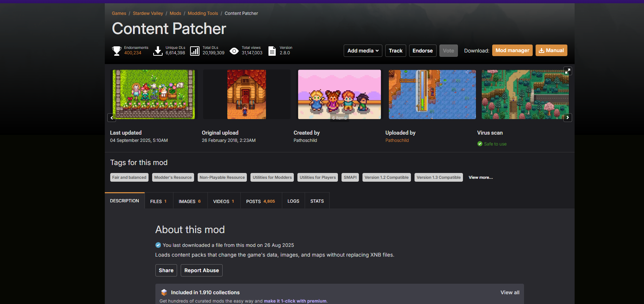Image resolution: width=644 pixels, height=304 pixels.
Task: Switch to the Videos tab
Action: [224, 201]
